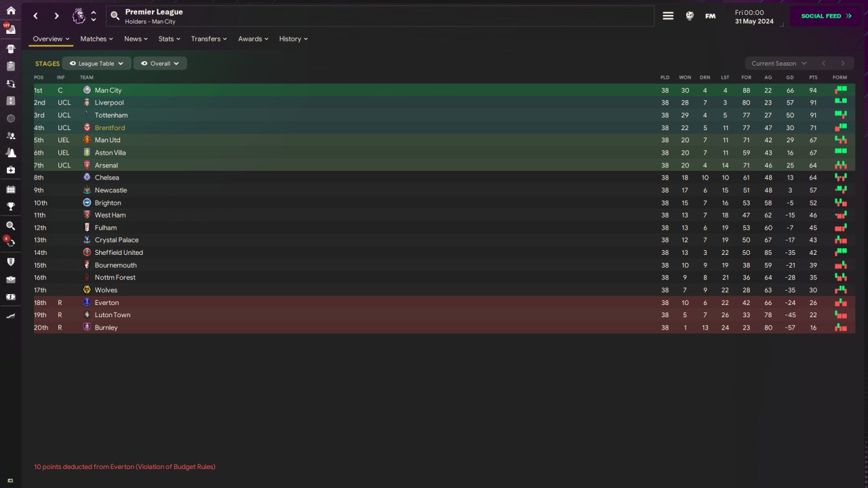Open the Schedule calendar icon

10,190
